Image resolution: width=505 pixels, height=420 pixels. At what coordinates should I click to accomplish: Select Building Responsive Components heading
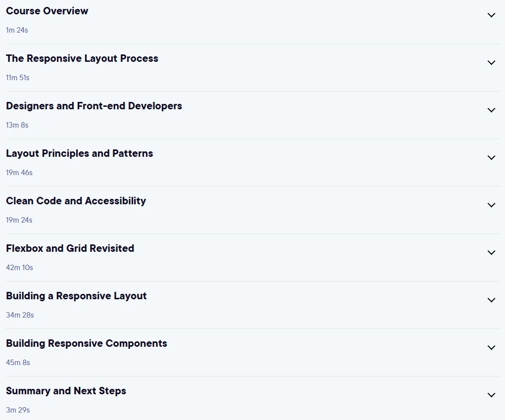[x=87, y=343]
